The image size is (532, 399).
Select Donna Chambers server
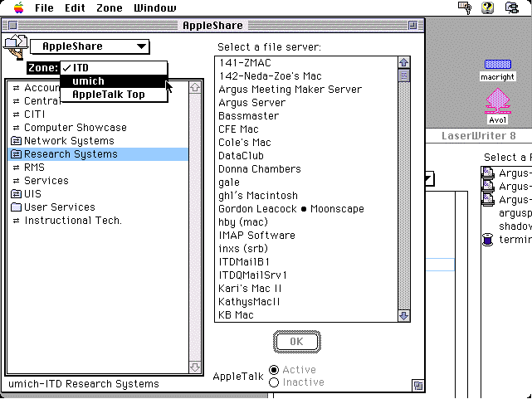pyautogui.click(x=305, y=169)
